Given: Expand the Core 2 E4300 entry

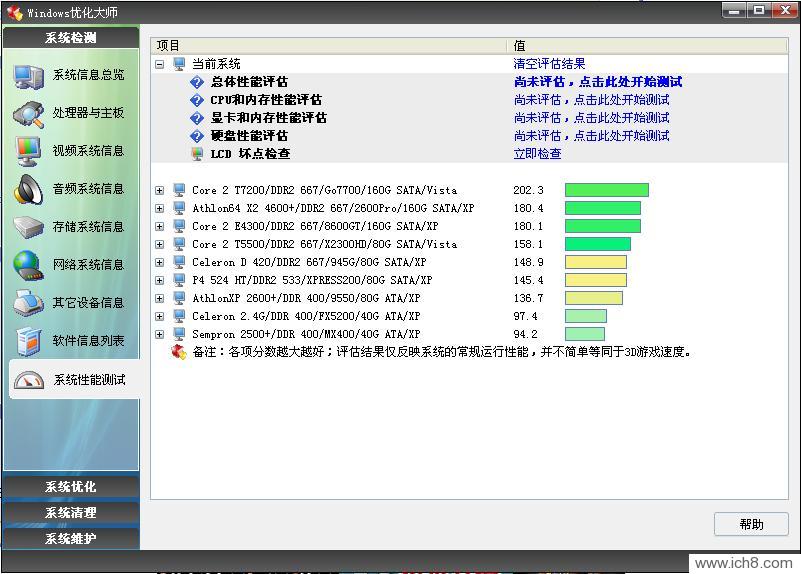Looking at the screenshot, I should click(160, 226).
